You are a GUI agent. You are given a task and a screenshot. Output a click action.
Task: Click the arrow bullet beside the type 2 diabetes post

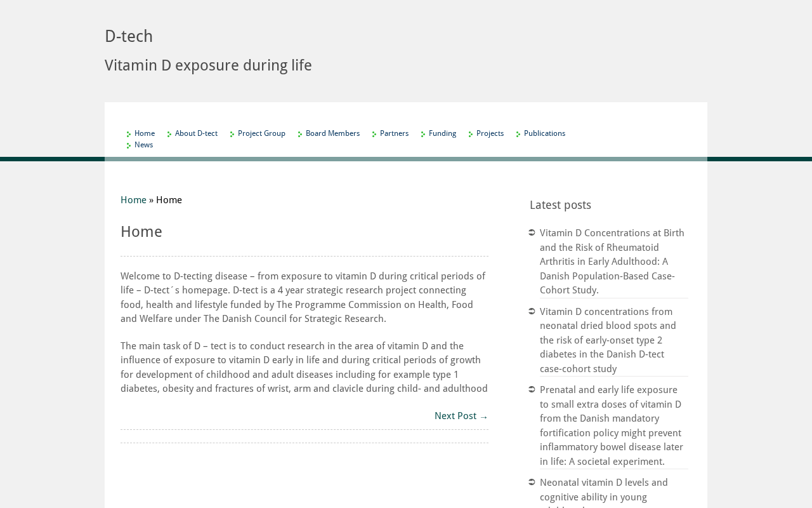(x=532, y=311)
